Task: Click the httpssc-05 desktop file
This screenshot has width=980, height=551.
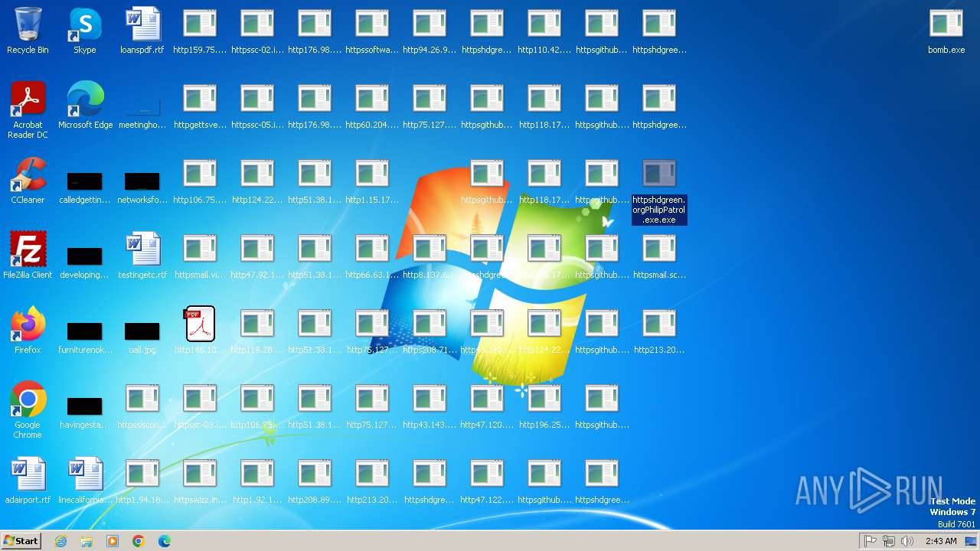Action: [x=257, y=106]
